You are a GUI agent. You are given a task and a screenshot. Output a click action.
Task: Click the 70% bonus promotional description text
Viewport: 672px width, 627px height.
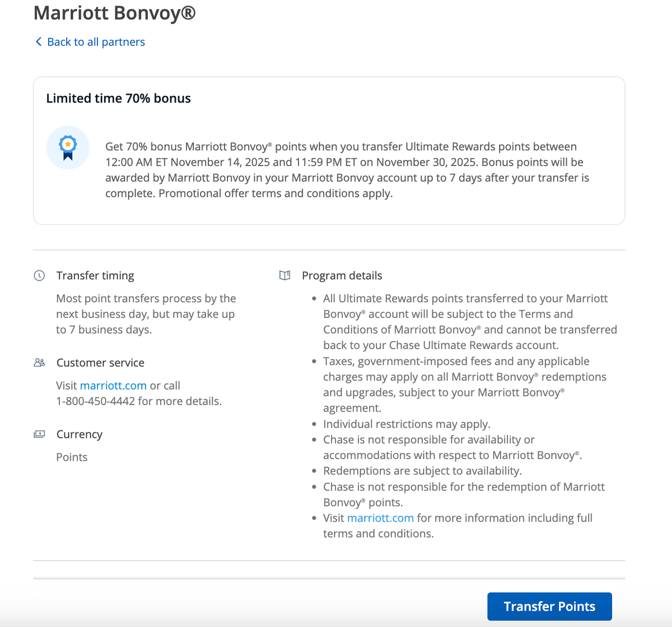(340, 170)
